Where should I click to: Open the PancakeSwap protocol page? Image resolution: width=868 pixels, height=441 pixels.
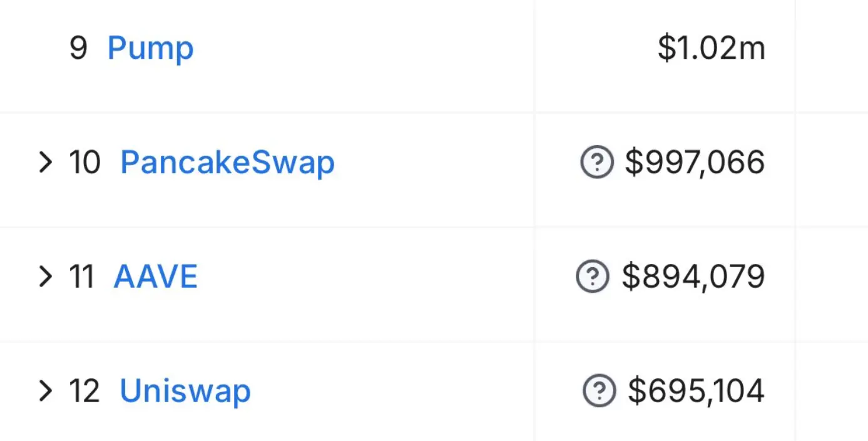tap(227, 162)
